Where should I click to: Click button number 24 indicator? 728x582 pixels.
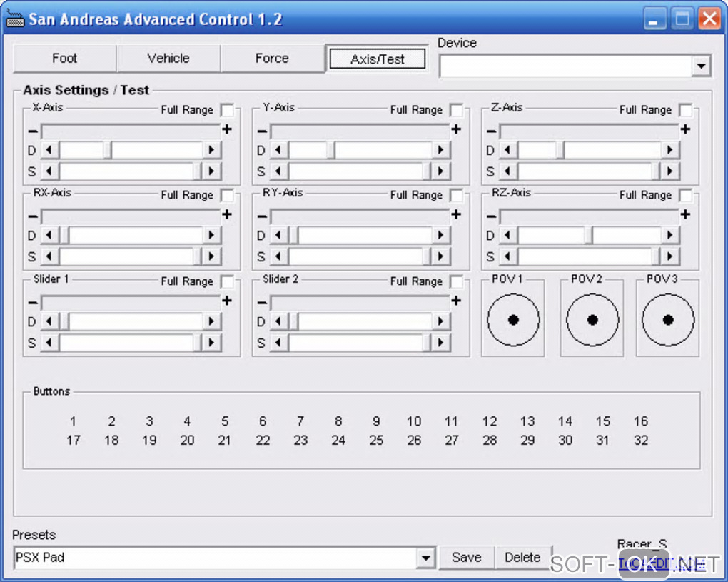(338, 441)
